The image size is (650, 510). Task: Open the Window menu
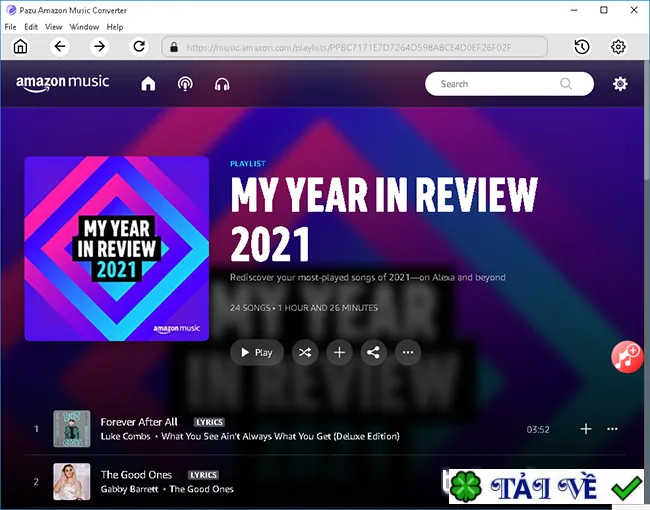[84, 27]
